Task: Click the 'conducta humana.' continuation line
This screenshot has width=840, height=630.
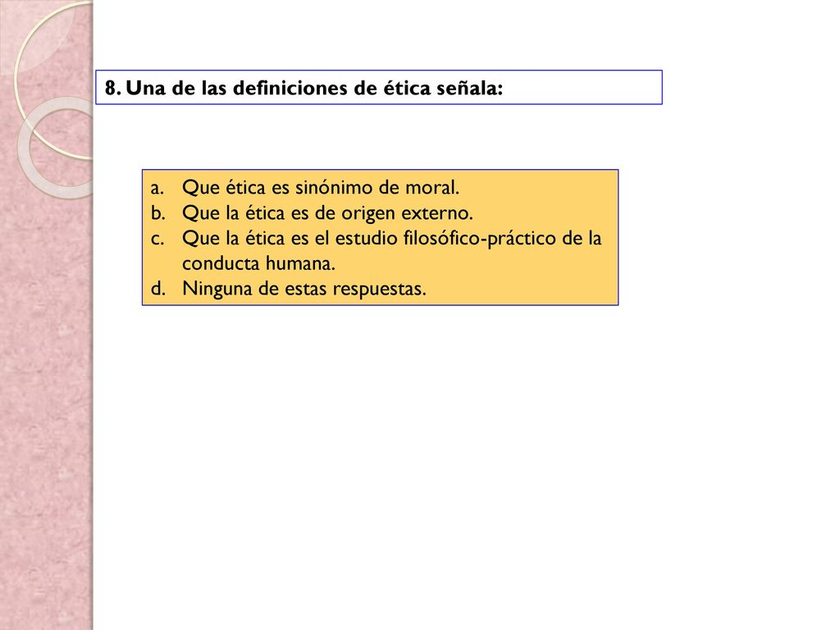Action: [258, 263]
